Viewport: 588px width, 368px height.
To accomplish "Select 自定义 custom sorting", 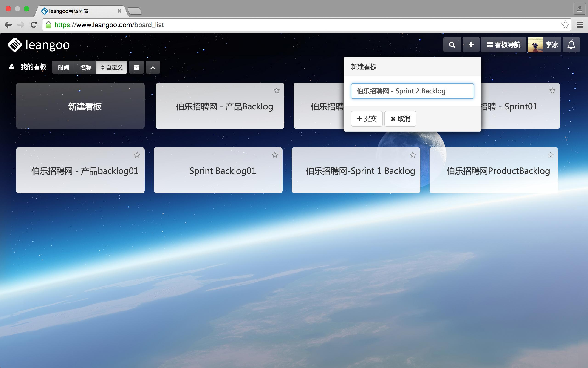I will 112,67.
